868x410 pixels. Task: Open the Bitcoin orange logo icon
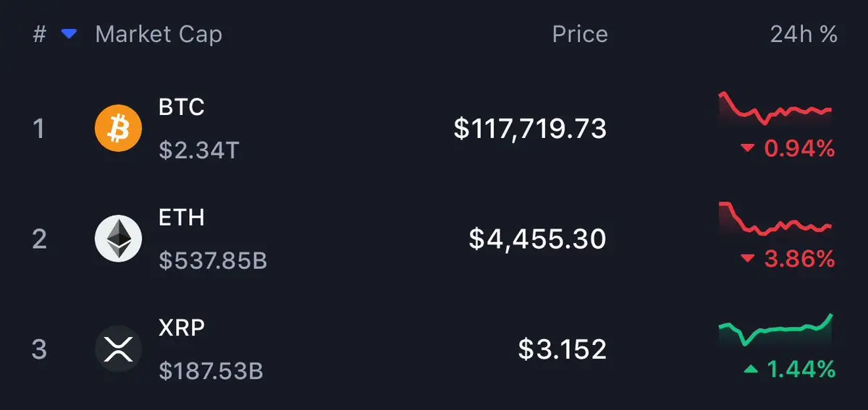click(119, 129)
